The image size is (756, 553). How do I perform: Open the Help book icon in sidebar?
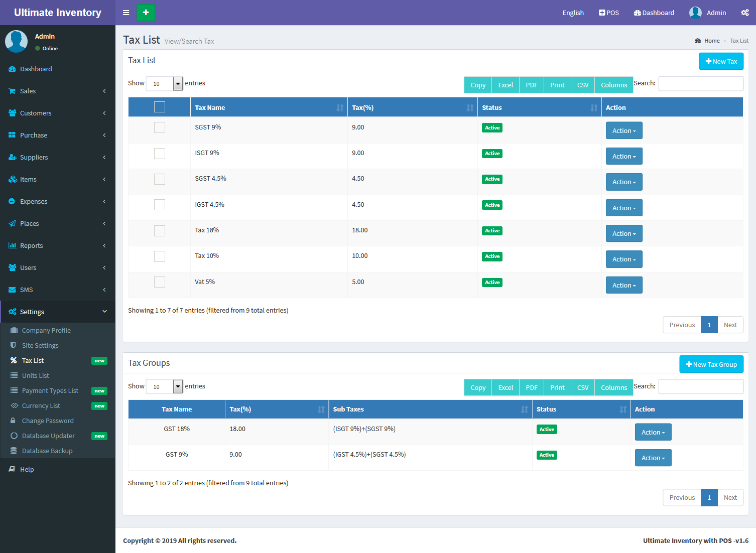click(x=12, y=470)
